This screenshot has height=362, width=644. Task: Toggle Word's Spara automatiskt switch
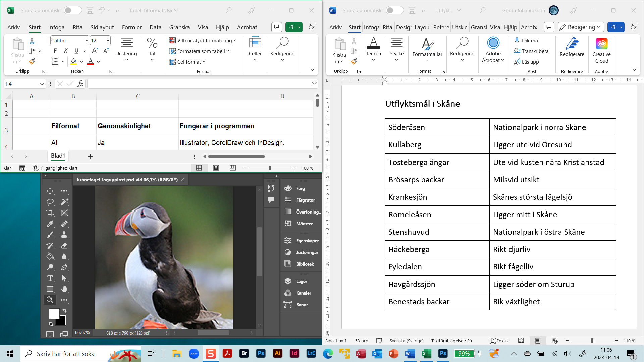395,10
